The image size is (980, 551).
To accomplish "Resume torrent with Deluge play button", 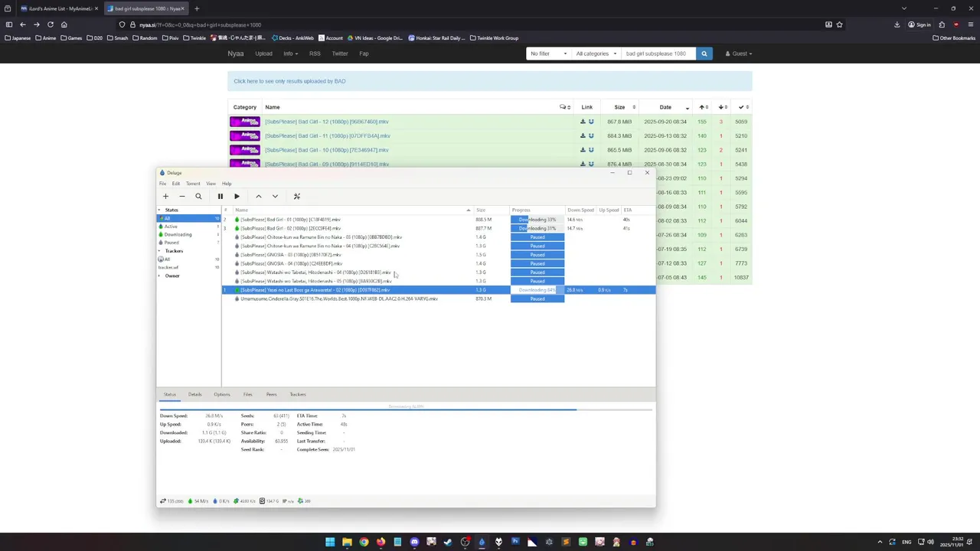I will pyautogui.click(x=237, y=197).
